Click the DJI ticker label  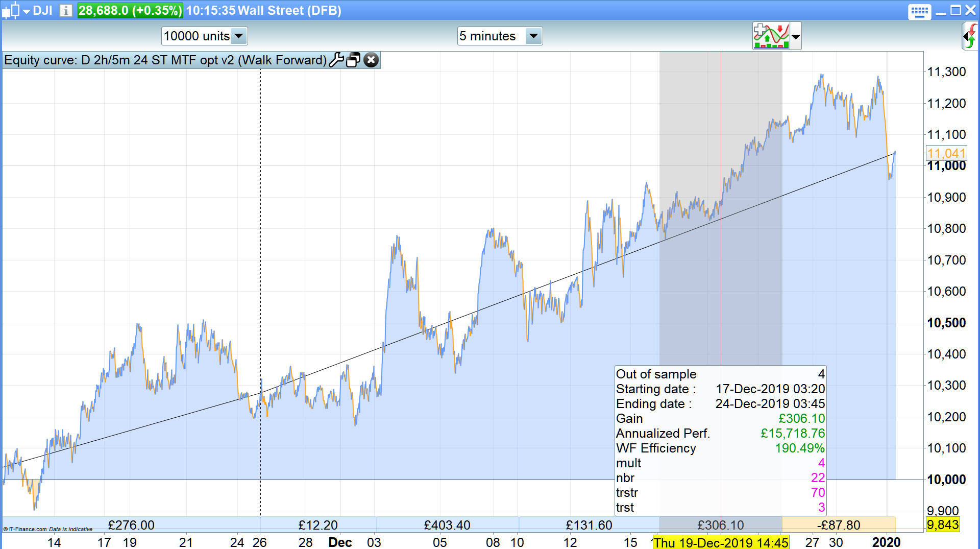(x=43, y=11)
